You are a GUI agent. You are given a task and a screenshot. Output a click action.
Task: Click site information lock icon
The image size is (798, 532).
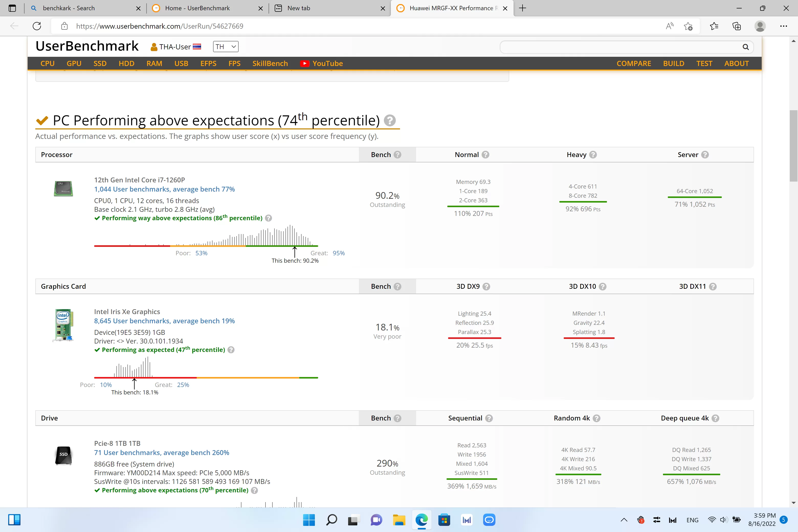click(x=64, y=26)
